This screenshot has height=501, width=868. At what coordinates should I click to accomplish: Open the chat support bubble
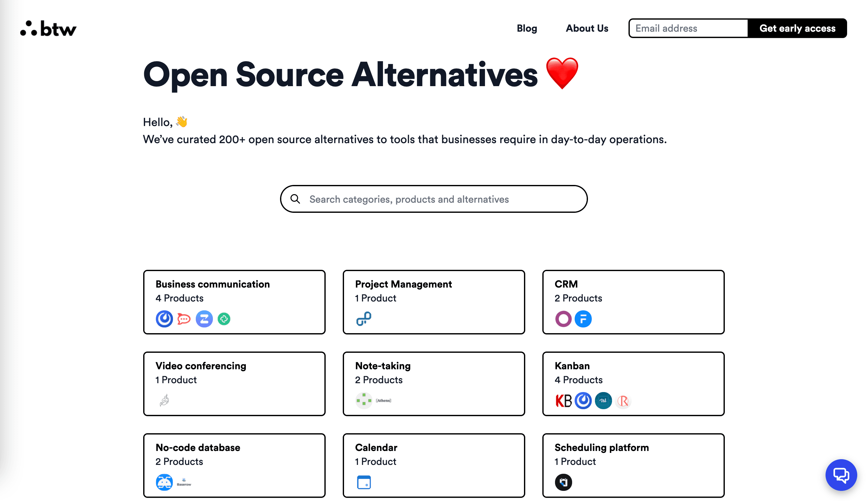840,475
